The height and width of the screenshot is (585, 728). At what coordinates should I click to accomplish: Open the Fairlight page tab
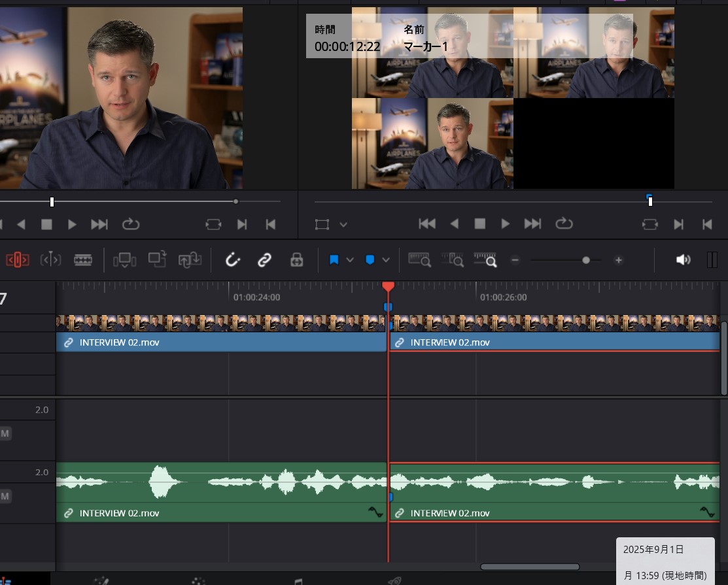click(x=298, y=579)
